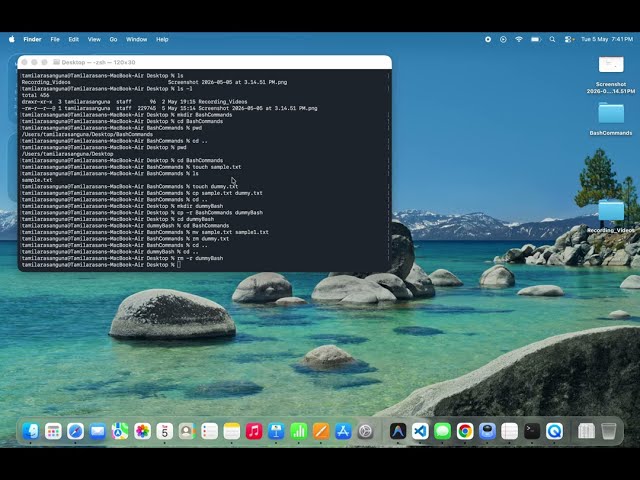Open the battery status menu
This screenshot has width=640, height=480.
pos(536,39)
